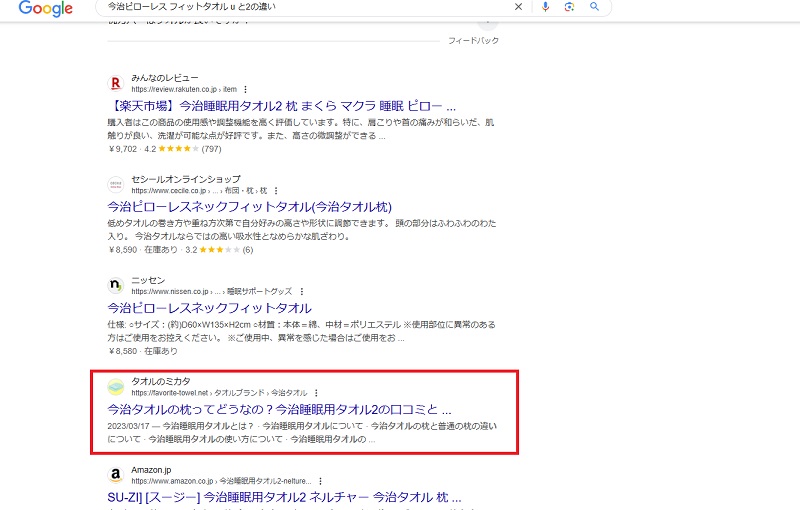Open more options for Amazon.jp result
This screenshot has width=800, height=510.
point(320,481)
